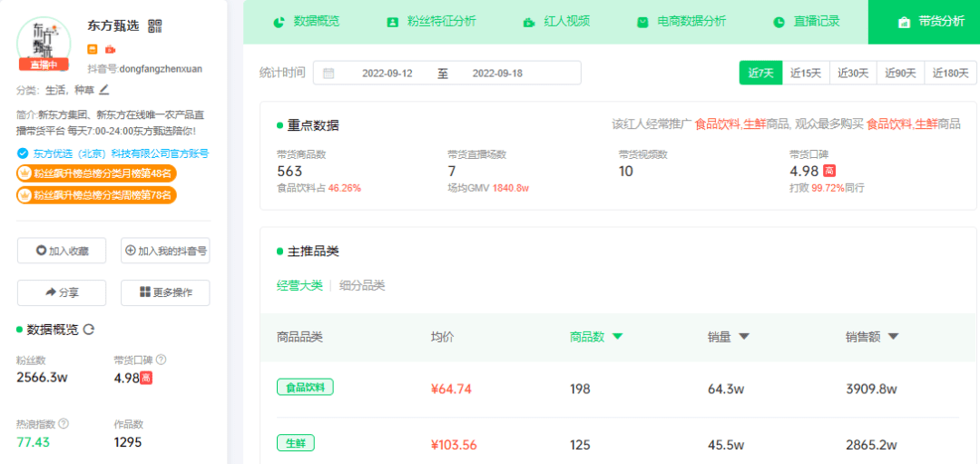Click the 作品数 value 1295

click(128, 442)
